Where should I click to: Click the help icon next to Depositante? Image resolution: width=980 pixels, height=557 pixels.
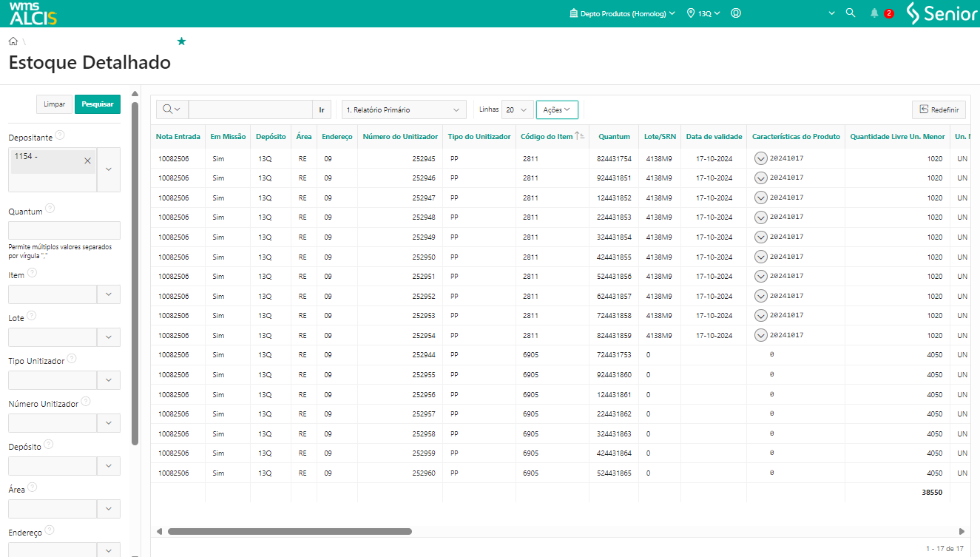(60, 135)
